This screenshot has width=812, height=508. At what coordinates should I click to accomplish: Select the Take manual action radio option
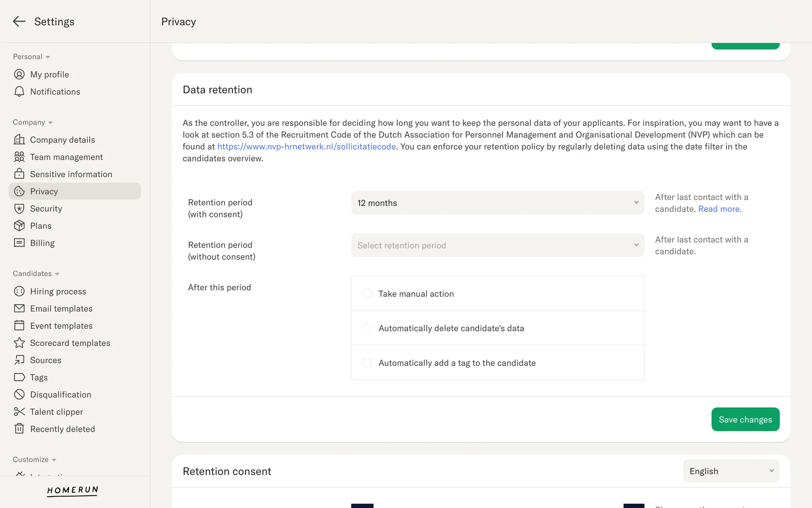367,294
